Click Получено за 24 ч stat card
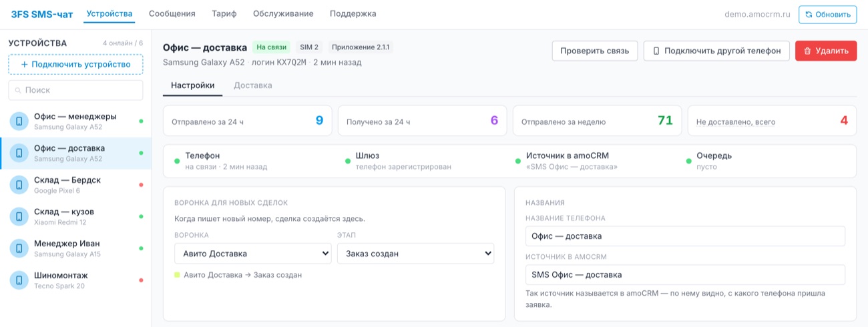This screenshot has height=327, width=868. 423,121
